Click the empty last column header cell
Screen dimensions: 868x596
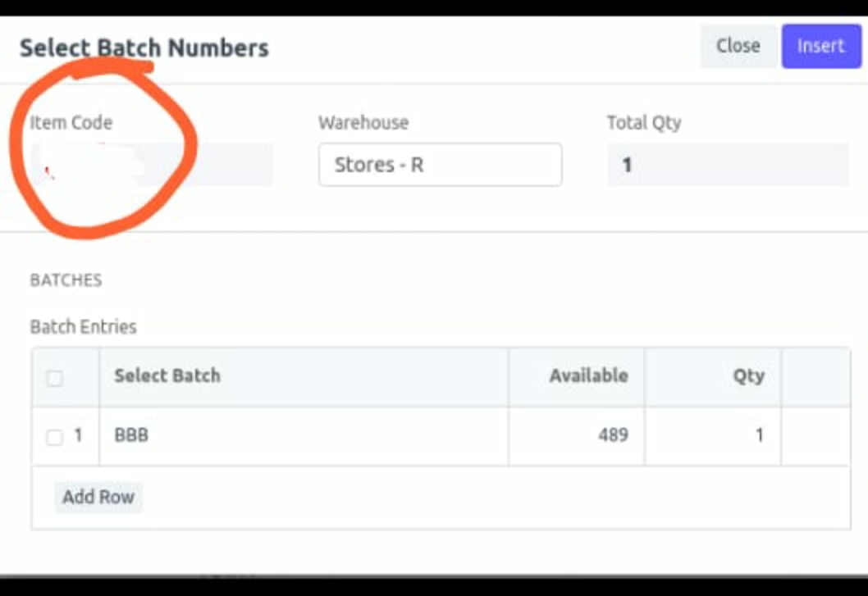click(816, 377)
